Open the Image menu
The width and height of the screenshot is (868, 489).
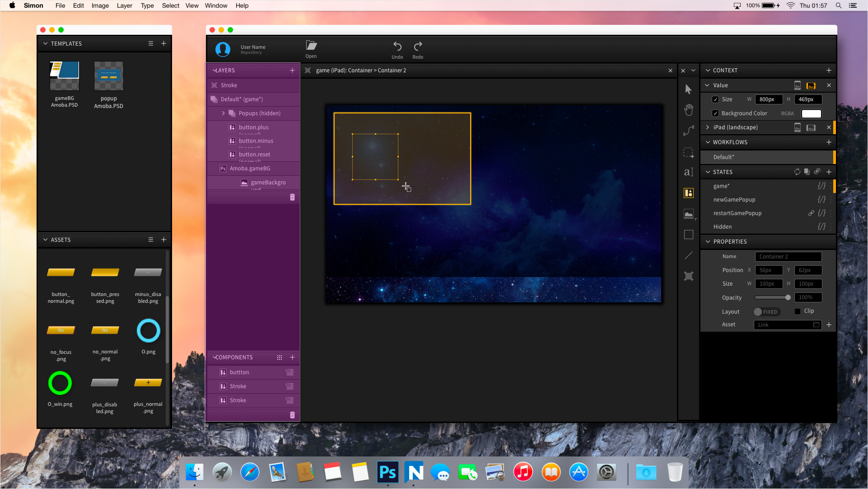pos(100,5)
